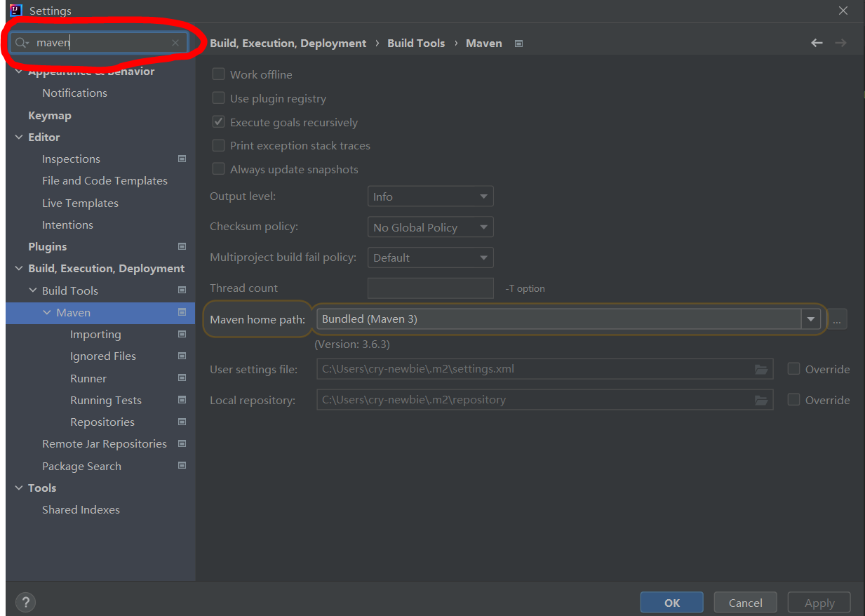Uncheck Execute goals recursively
The height and width of the screenshot is (616, 865).
coord(218,121)
